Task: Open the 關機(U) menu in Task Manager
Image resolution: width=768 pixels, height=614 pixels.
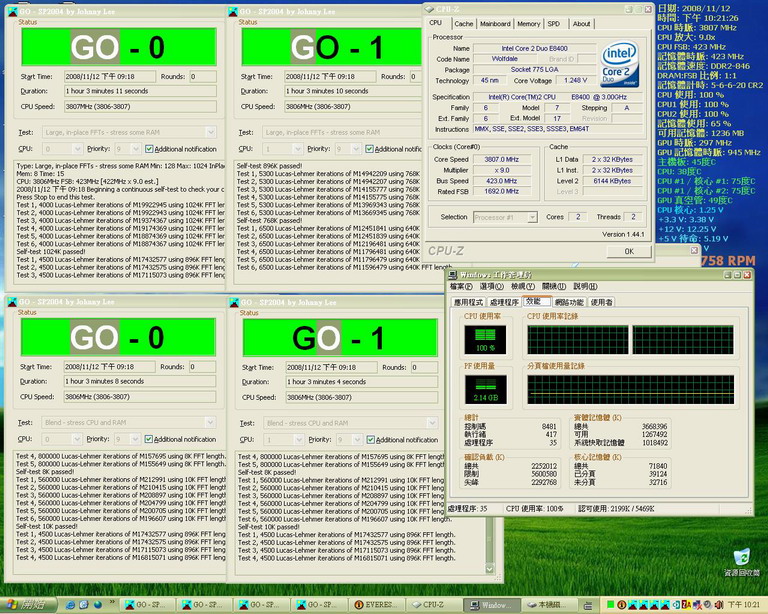Action: [x=553, y=286]
